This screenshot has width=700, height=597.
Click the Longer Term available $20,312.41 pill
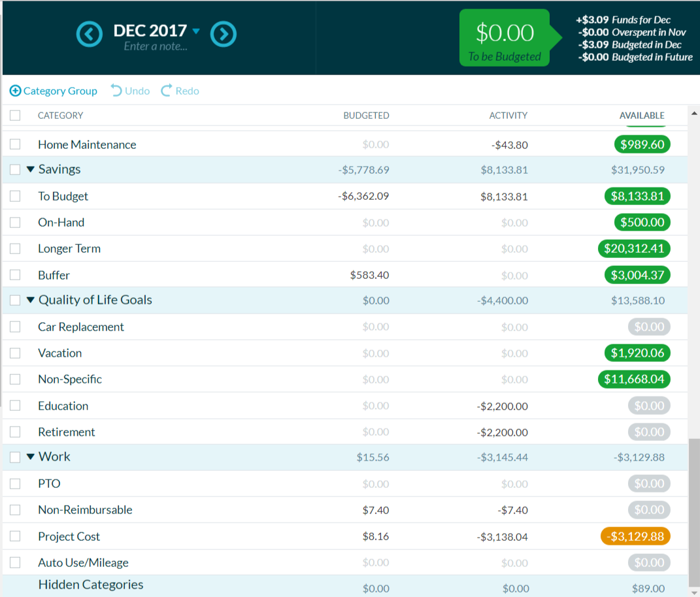[x=634, y=248]
